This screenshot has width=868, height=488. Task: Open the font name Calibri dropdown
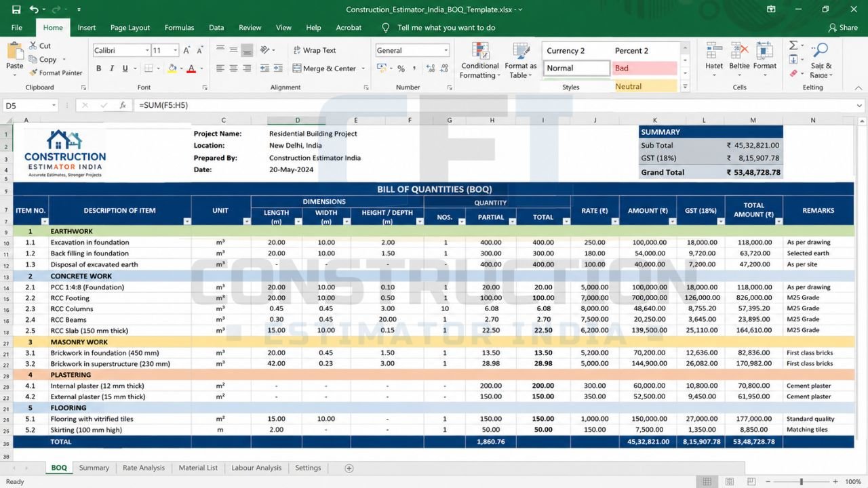(147, 51)
